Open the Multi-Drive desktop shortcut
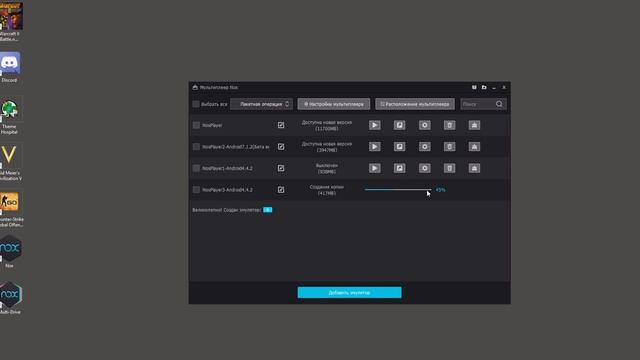The width and height of the screenshot is (640, 360). pos(10,298)
